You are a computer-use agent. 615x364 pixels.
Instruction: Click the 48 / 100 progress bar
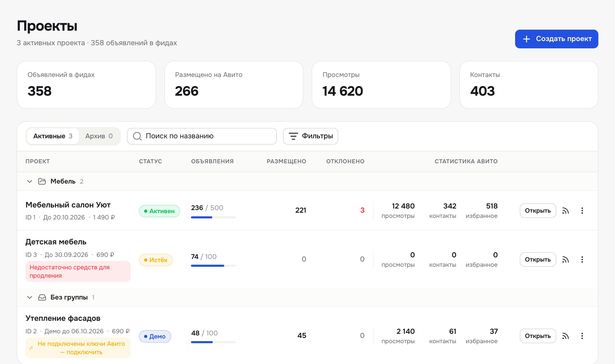tap(213, 342)
